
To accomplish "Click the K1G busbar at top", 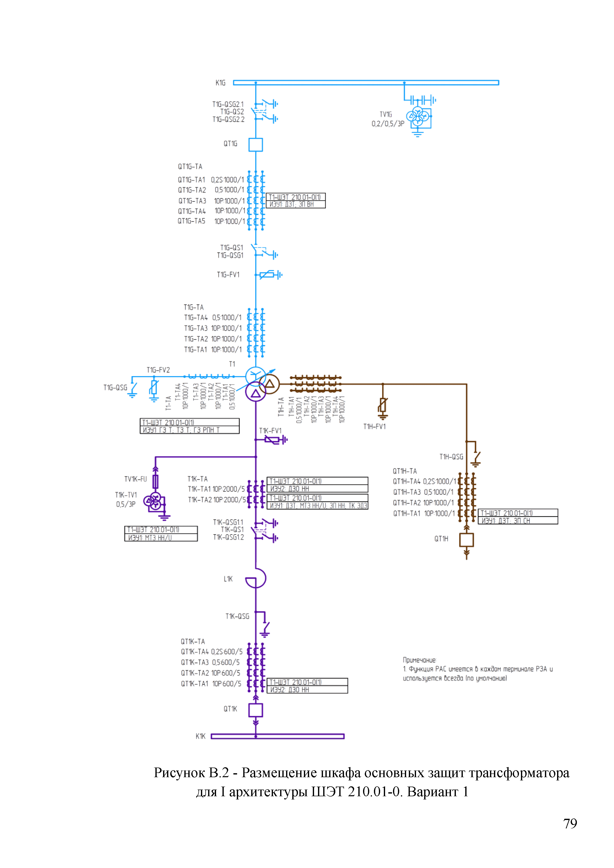I will (x=366, y=82).
